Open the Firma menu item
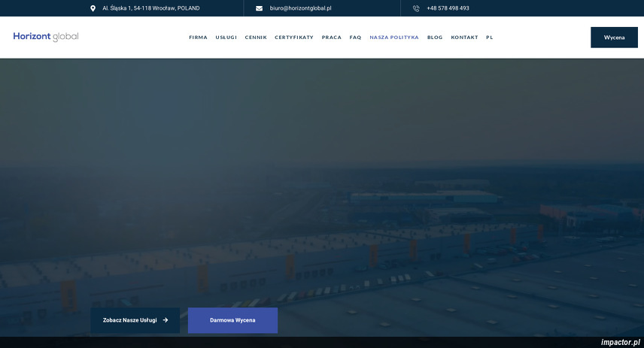 click(198, 37)
